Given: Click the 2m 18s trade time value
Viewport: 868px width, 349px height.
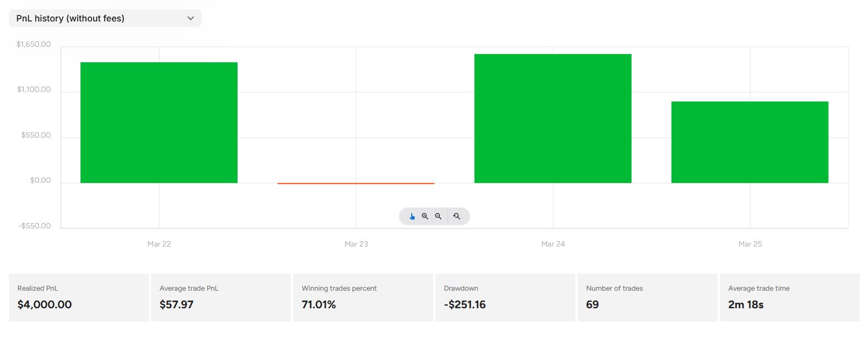Looking at the screenshot, I should click(x=746, y=304).
